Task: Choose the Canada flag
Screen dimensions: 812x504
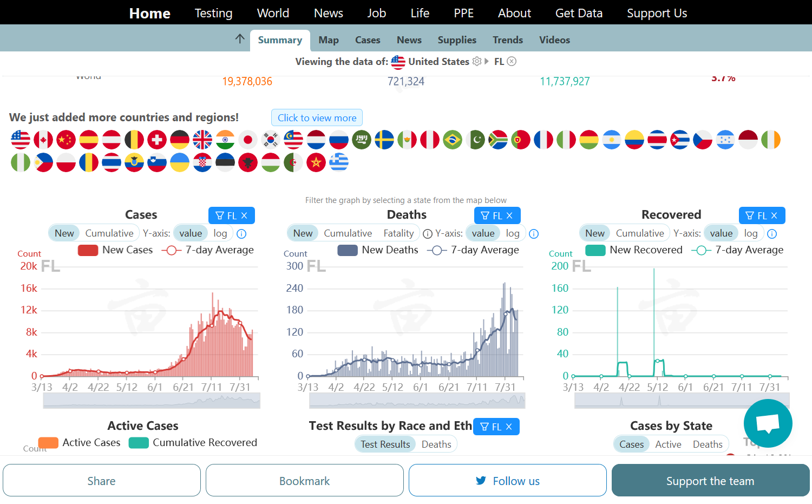Action: [43, 140]
